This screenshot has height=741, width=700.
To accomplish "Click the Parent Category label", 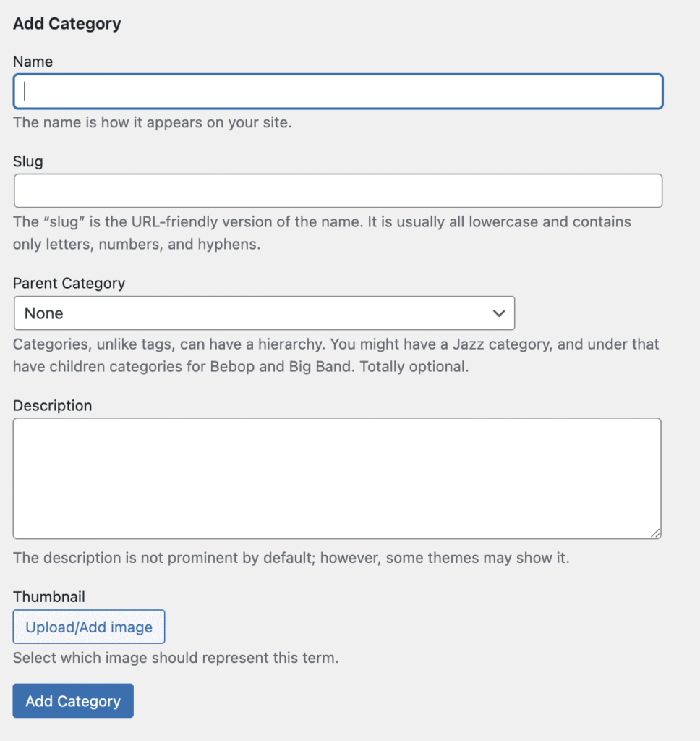I will [69, 283].
